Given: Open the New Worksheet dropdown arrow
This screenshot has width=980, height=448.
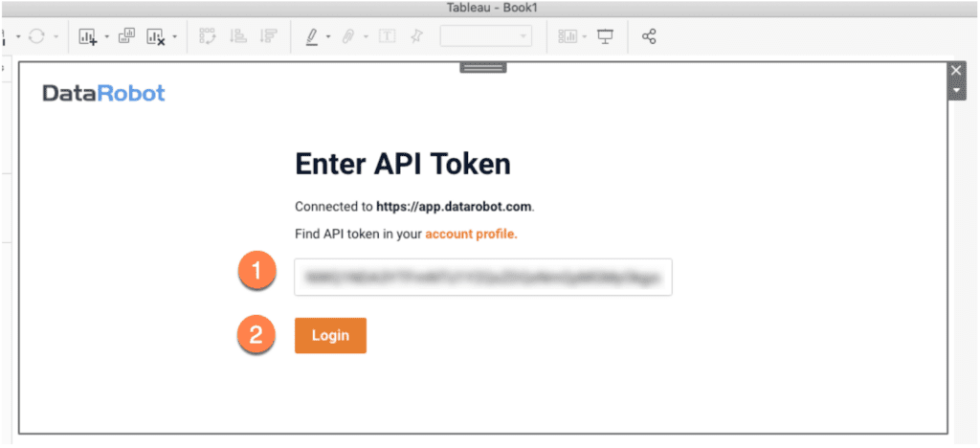Looking at the screenshot, I should 106,37.
